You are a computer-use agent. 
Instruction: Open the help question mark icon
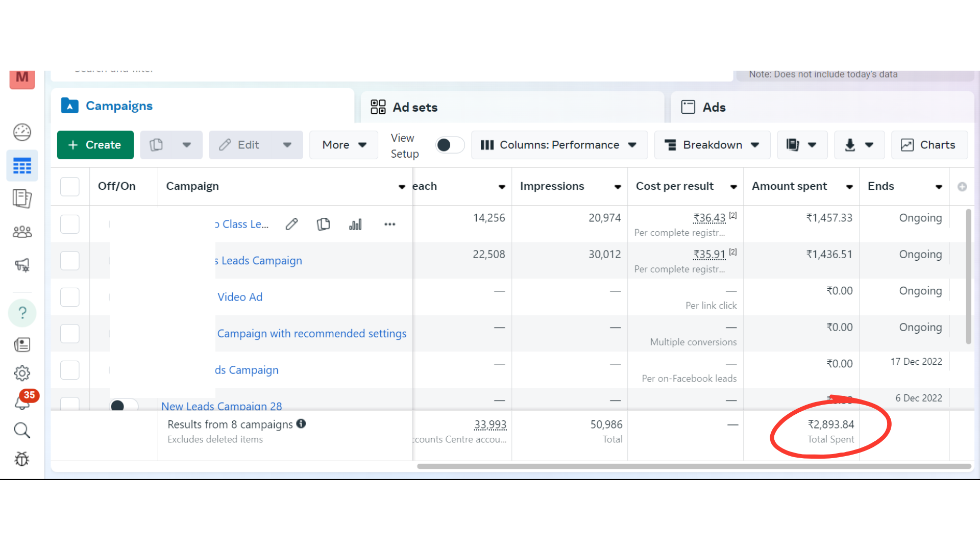pyautogui.click(x=22, y=312)
